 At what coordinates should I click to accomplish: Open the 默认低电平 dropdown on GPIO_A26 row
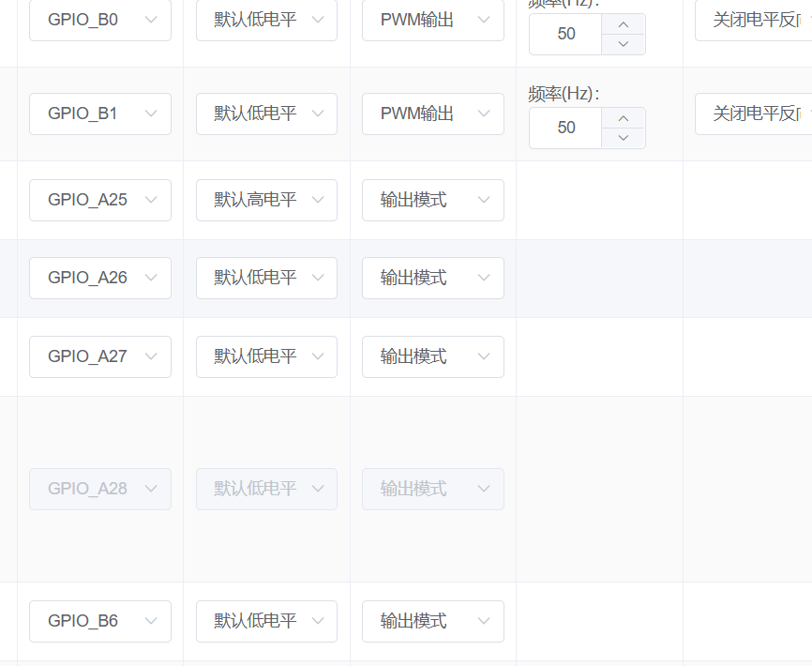pos(266,278)
